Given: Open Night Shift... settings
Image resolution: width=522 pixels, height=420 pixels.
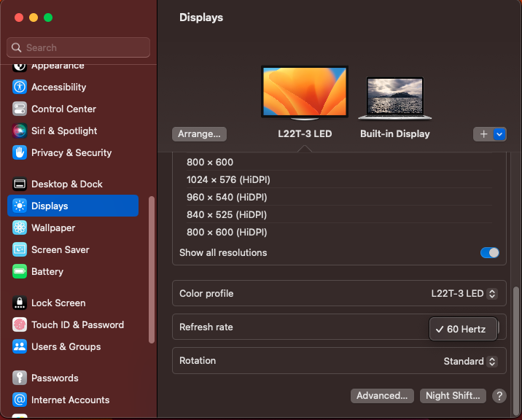Looking at the screenshot, I should (x=453, y=396).
